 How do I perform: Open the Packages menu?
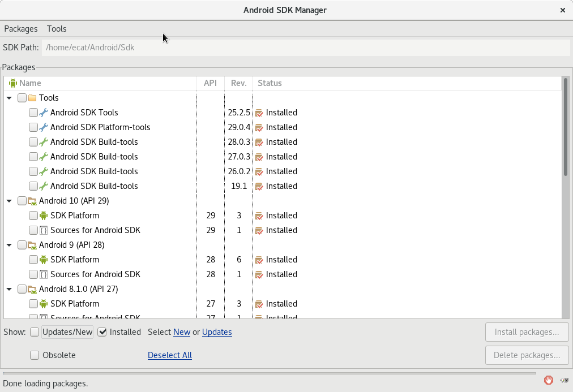point(21,29)
